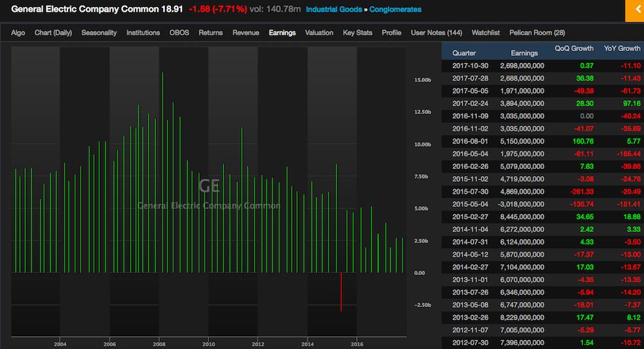The image size is (644, 349).
Task: Click the price change -1.58 (-7.71%)
Action: 218,9
